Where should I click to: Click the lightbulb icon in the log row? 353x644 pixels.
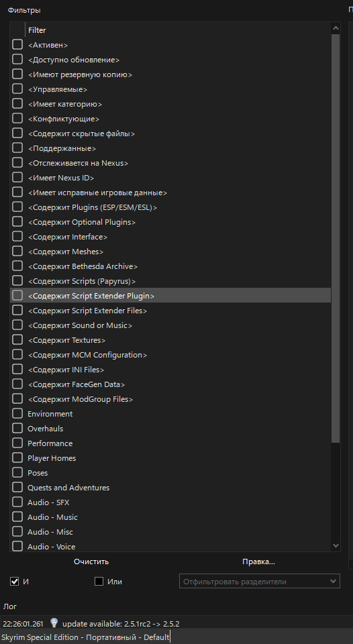click(x=54, y=623)
